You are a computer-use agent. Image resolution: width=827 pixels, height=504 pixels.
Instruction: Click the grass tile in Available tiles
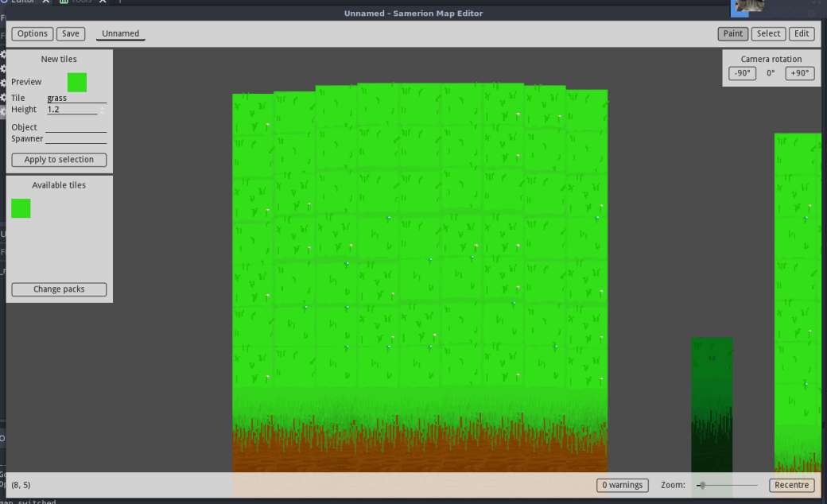point(21,208)
